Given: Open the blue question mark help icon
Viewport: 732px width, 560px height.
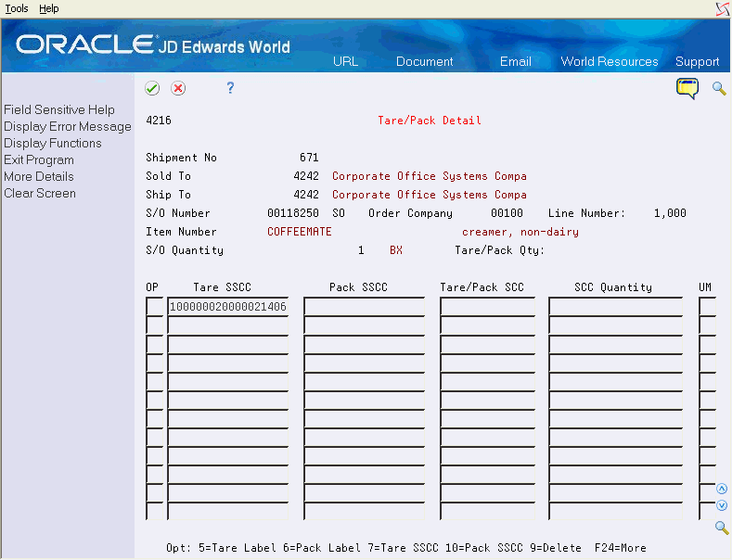Looking at the screenshot, I should pos(230,88).
